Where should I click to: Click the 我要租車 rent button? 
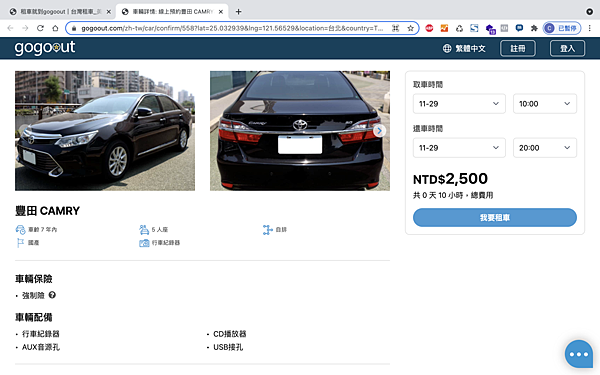click(495, 218)
